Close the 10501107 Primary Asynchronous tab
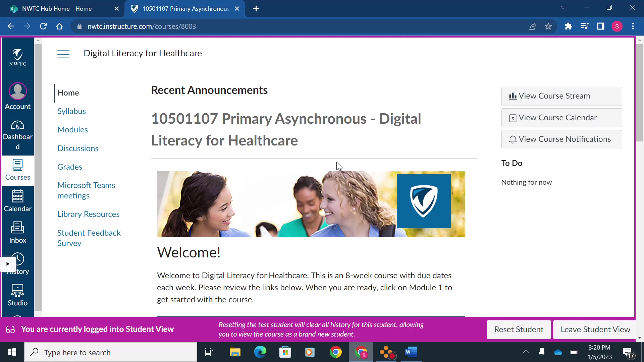Viewport: 644px width, 362px height. click(237, 9)
